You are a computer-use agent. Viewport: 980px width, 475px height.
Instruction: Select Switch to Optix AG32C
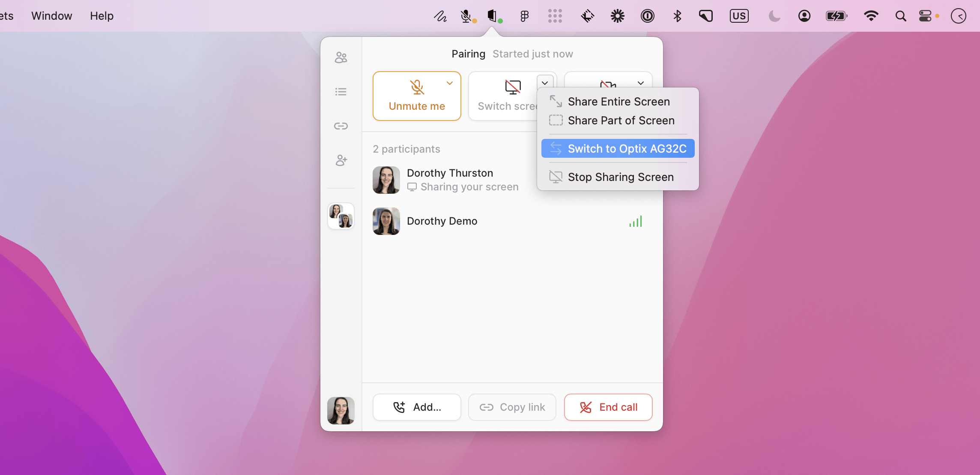[618, 149]
